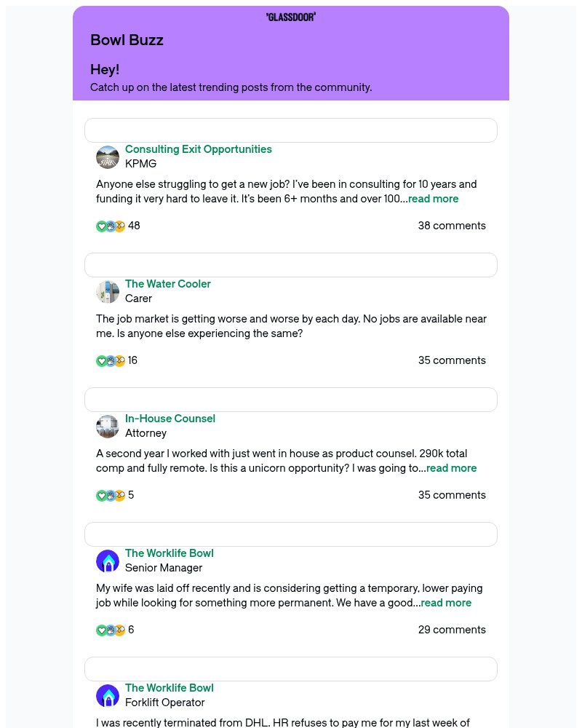This screenshot has width=582, height=728.
Task: Expand the Senior Manager post via read more
Action: pyautogui.click(x=445, y=603)
